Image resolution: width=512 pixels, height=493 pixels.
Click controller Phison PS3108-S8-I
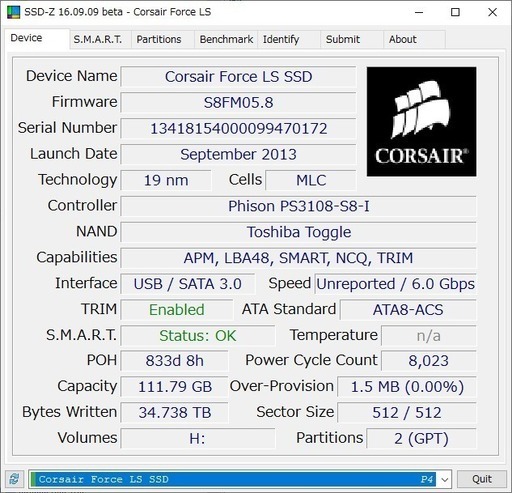coord(298,206)
